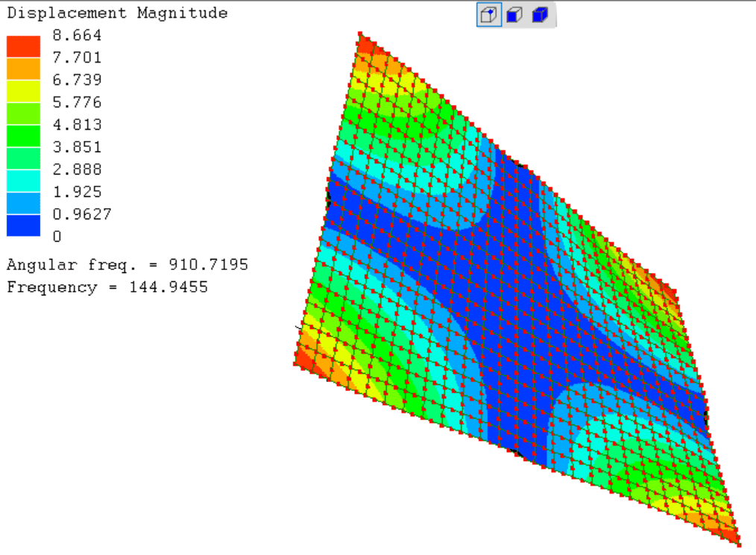756x555 pixels.
Task: Select the dark blue legend swatch
Action: (x=23, y=225)
